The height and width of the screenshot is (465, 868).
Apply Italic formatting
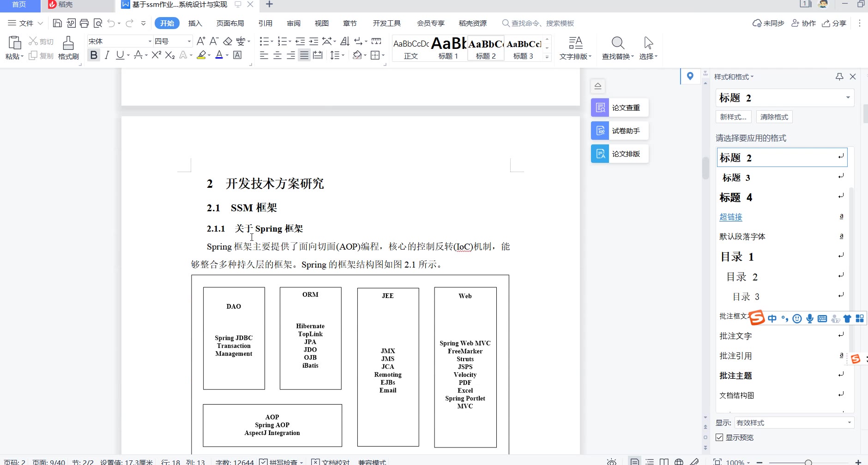(x=107, y=55)
